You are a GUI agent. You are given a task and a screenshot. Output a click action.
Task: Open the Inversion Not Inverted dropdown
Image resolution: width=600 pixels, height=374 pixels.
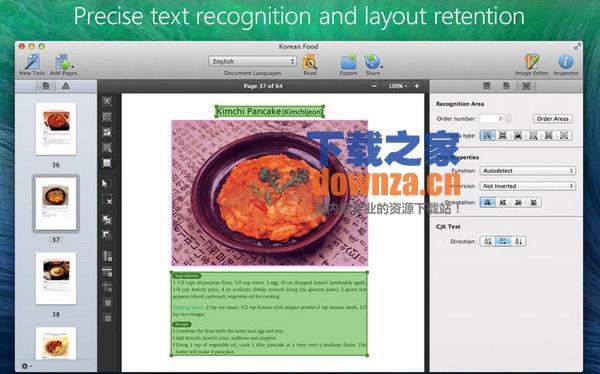527,186
